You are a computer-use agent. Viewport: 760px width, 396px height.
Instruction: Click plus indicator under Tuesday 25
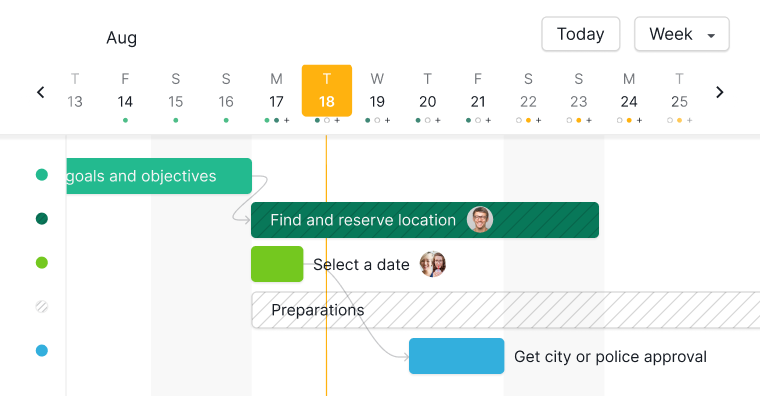[690, 120]
